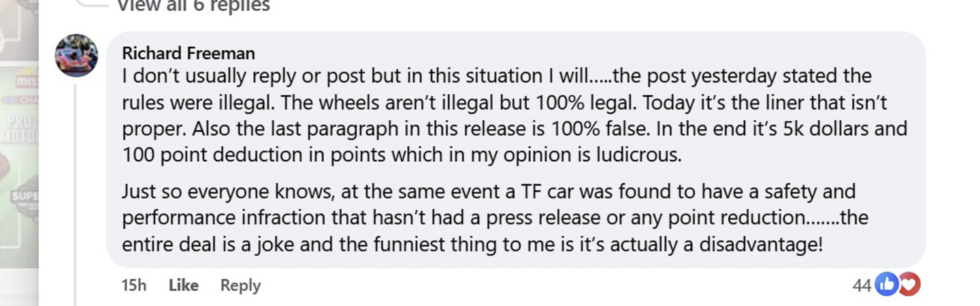Click the comment's first paragraph about wheels
This screenshot has width=980, height=306.
click(x=514, y=115)
